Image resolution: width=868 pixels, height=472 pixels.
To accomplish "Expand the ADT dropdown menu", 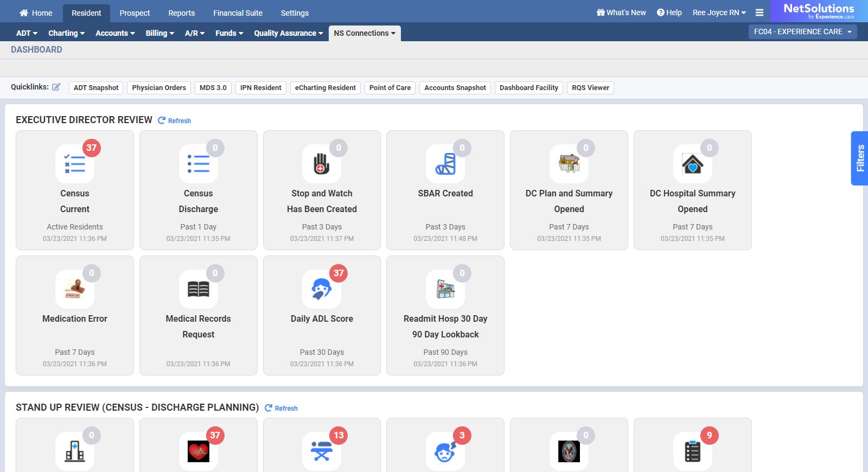I will (27, 33).
